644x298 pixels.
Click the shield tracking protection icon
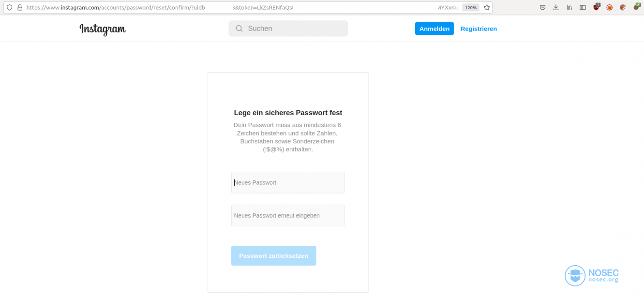9,7
